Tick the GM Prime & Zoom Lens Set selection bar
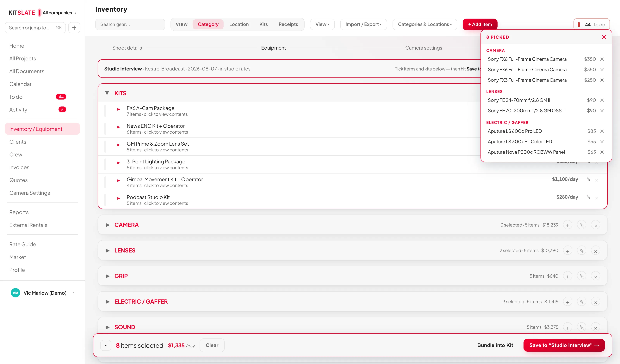The width and height of the screenshot is (620, 364). point(105,147)
